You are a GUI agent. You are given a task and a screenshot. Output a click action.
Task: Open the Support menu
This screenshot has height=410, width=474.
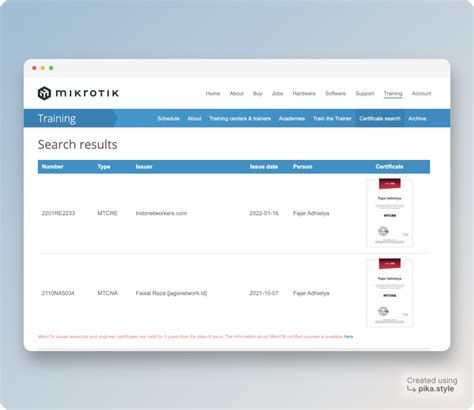click(x=365, y=93)
